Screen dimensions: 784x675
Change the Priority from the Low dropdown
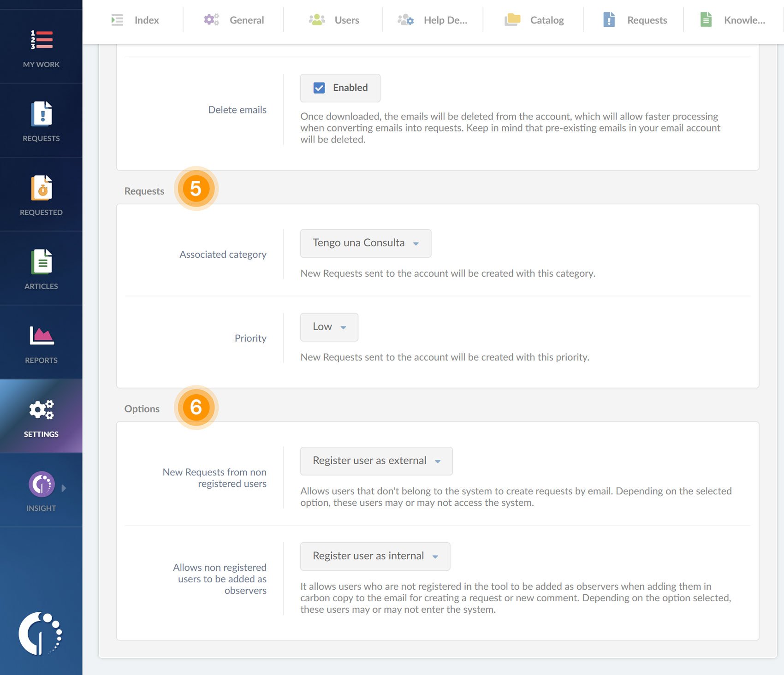point(328,327)
